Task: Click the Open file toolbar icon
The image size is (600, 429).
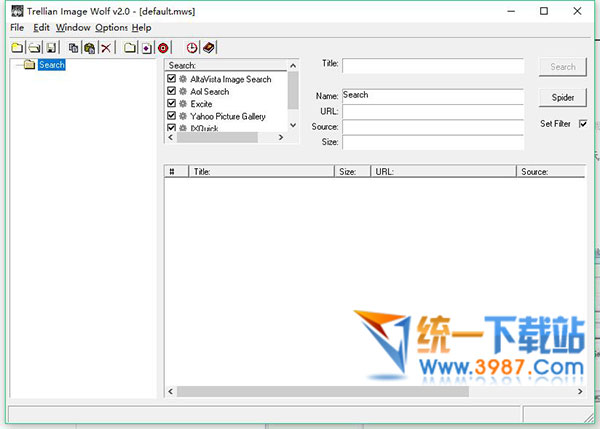Action: pos(34,48)
